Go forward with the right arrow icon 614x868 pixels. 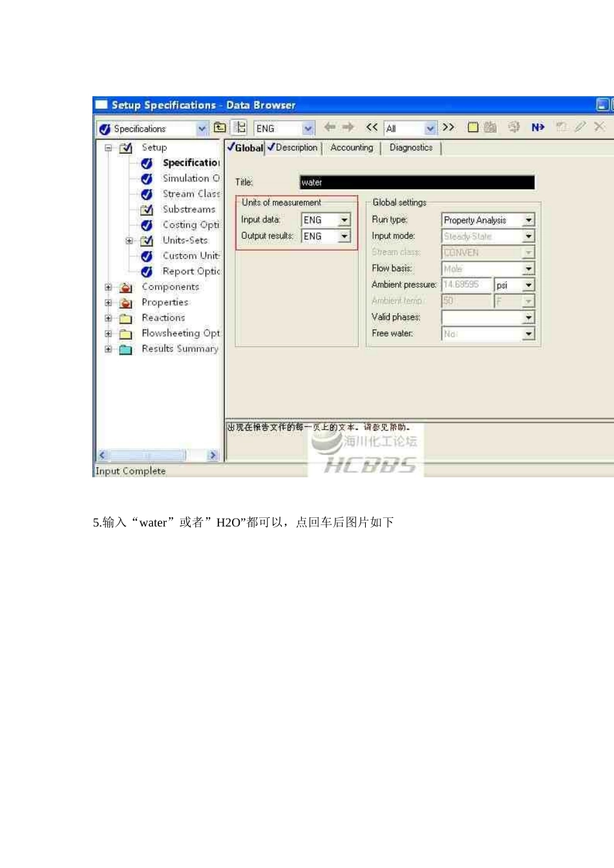point(348,127)
